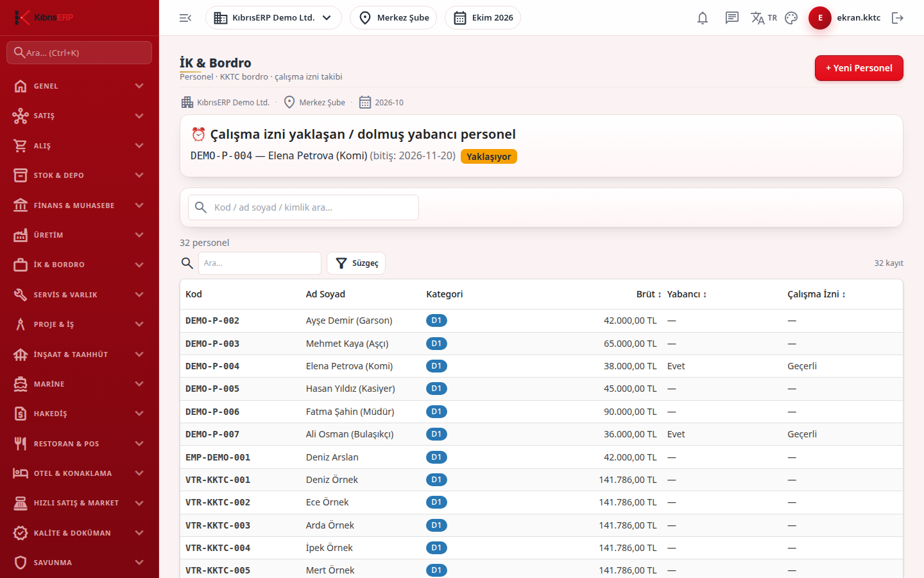924x578 pixels.
Task: Open the notifications bell icon
Action: pos(703,18)
